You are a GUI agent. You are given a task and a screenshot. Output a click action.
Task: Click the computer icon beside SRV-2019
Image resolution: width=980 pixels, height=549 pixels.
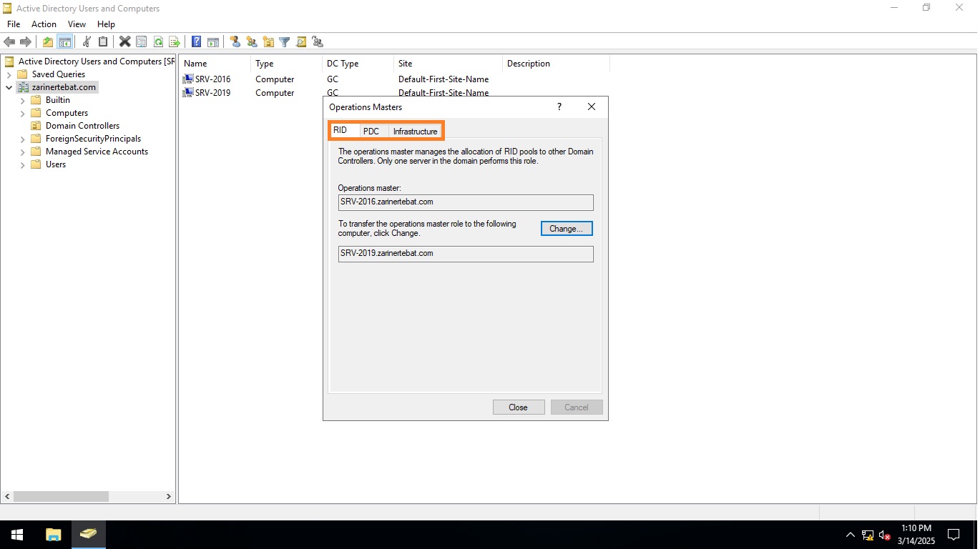[x=188, y=93]
